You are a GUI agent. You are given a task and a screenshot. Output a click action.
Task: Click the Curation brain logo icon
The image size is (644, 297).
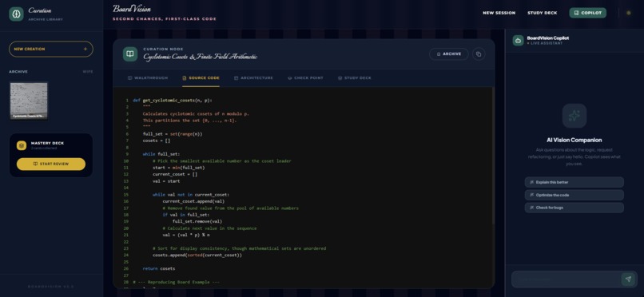(x=16, y=14)
